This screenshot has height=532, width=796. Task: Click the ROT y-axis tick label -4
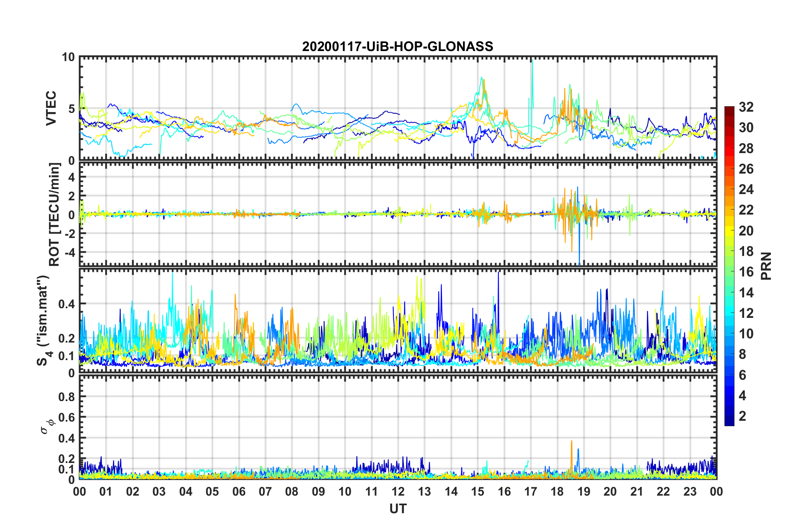coord(69,252)
